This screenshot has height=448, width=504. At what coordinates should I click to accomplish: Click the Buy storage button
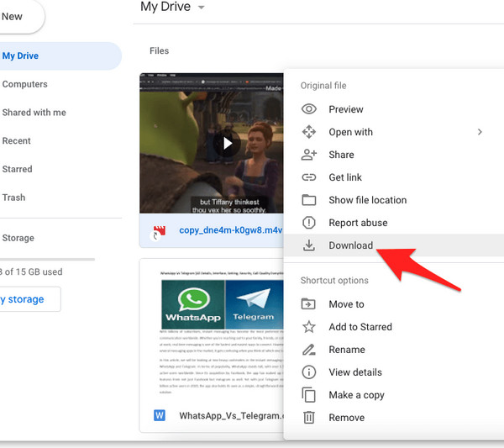click(25, 299)
